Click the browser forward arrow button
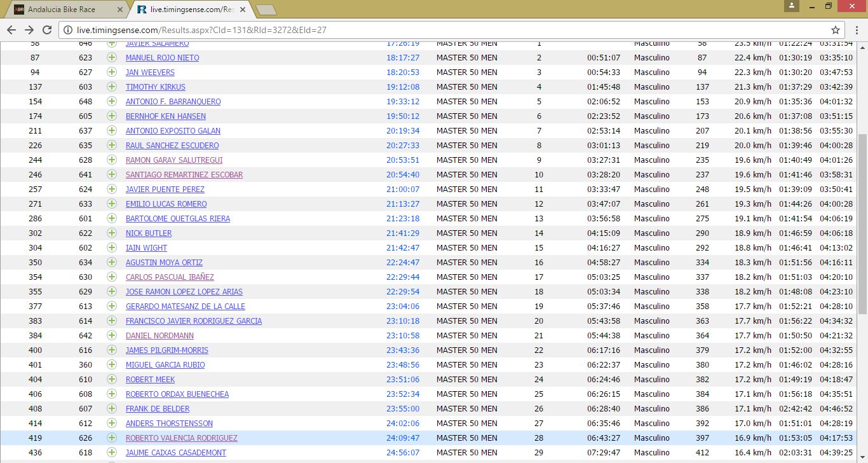The image size is (868, 463). (x=29, y=30)
